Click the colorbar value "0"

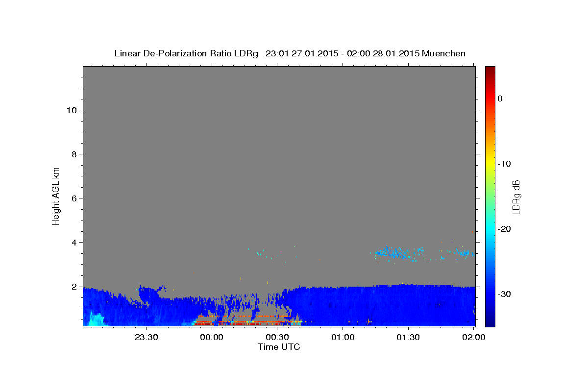coord(500,98)
